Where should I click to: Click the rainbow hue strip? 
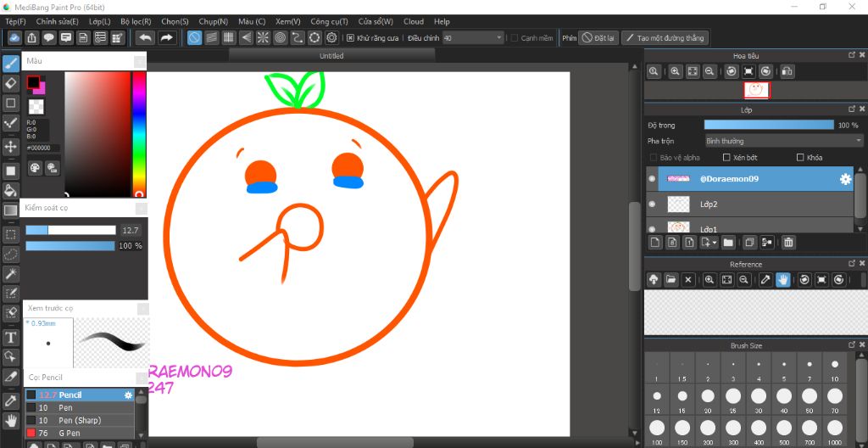[138, 133]
